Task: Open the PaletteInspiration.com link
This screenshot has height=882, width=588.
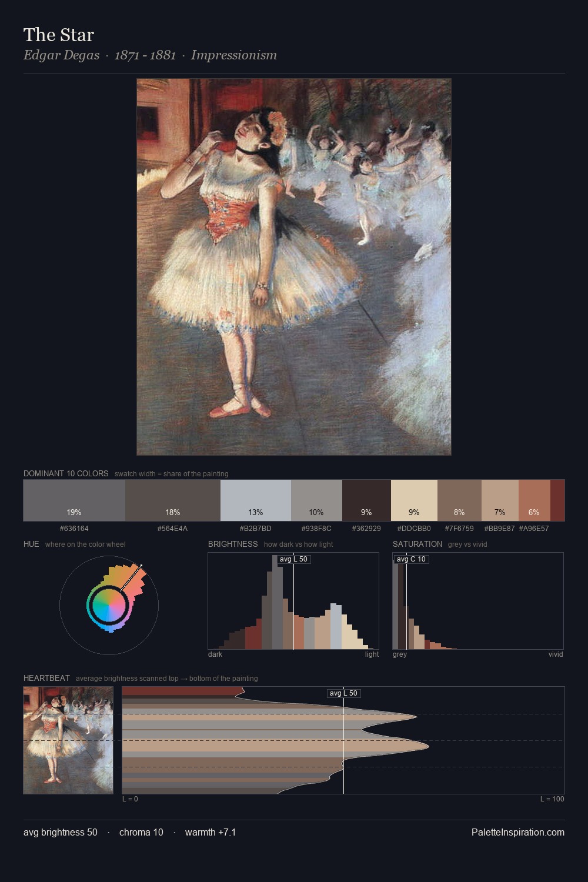Action: (518, 832)
